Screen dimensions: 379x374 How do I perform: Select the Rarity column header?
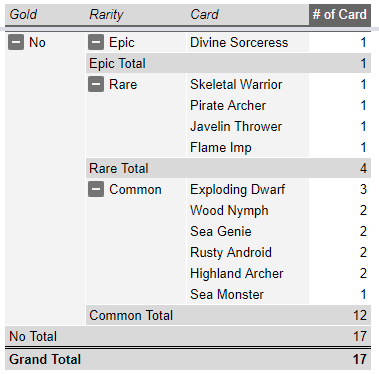click(106, 15)
